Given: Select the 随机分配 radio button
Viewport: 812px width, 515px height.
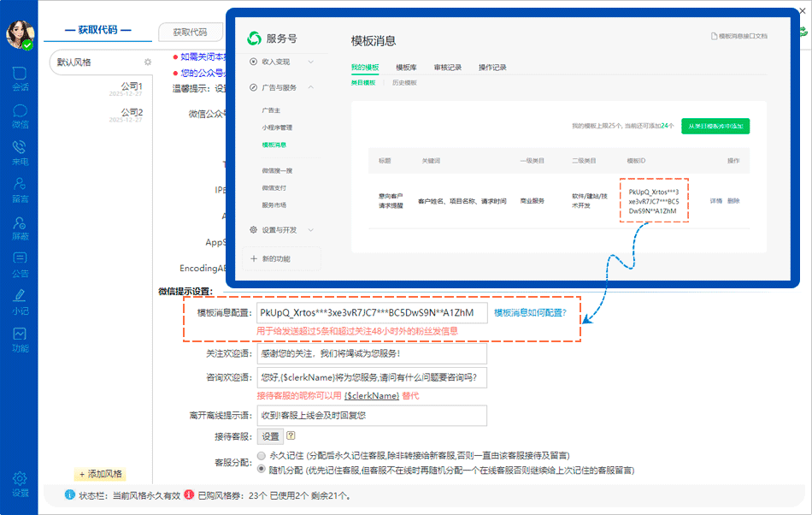Looking at the screenshot, I should [262, 470].
